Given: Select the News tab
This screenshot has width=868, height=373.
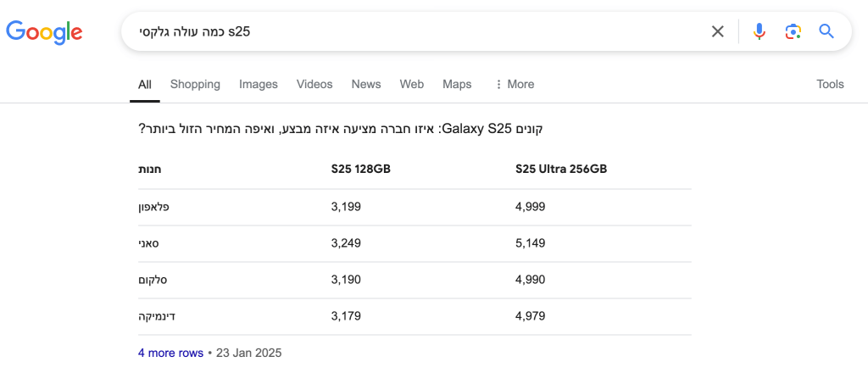Looking at the screenshot, I should [x=366, y=84].
